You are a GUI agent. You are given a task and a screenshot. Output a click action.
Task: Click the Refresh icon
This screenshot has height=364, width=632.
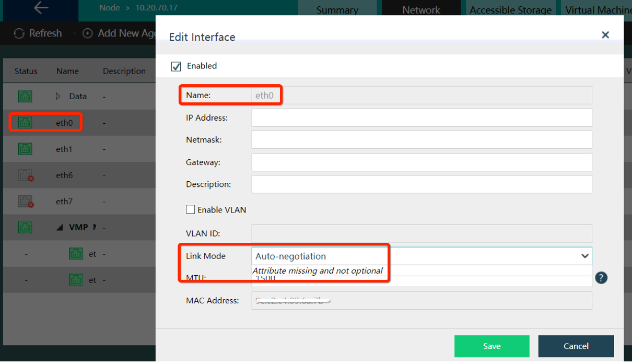tap(19, 33)
